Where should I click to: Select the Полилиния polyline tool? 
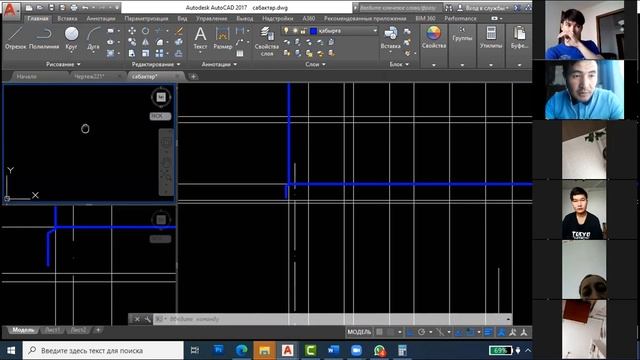tap(44, 38)
